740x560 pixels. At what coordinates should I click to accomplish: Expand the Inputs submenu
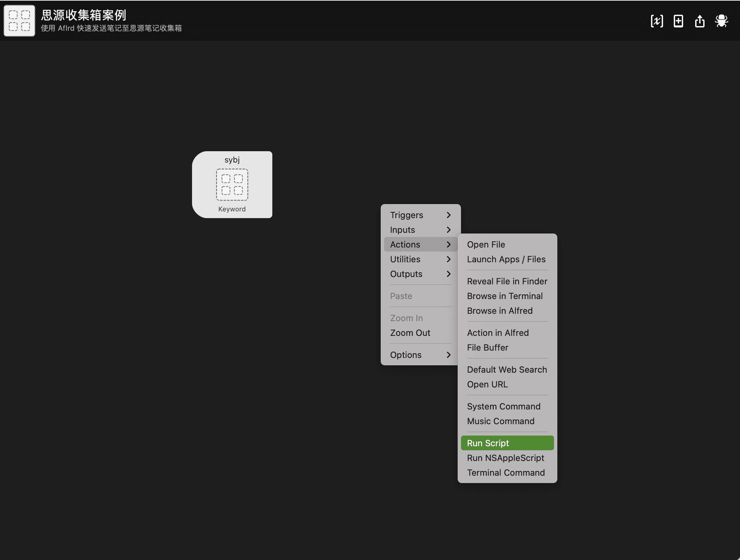point(421,230)
